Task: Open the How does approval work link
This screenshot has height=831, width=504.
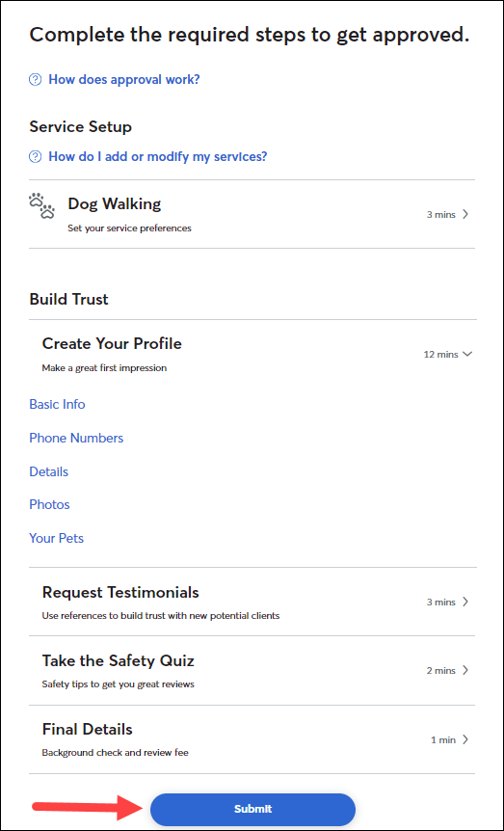Action: pos(124,80)
